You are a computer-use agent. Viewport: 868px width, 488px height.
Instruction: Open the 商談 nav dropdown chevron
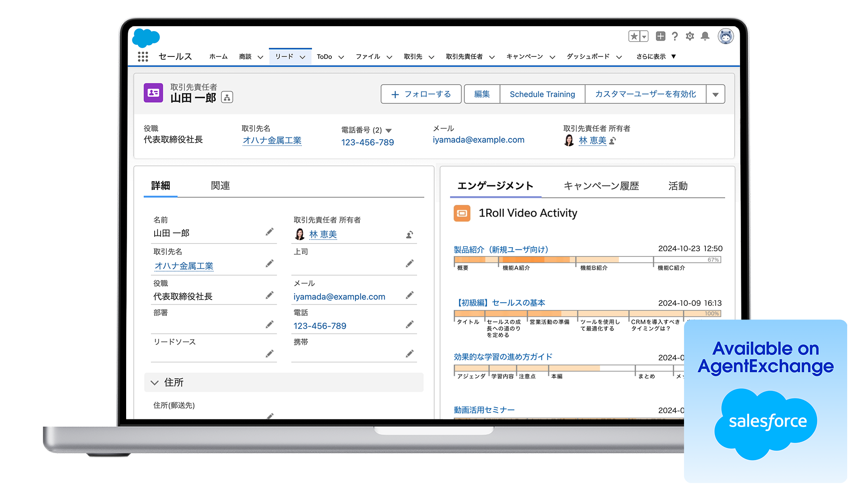pyautogui.click(x=260, y=57)
